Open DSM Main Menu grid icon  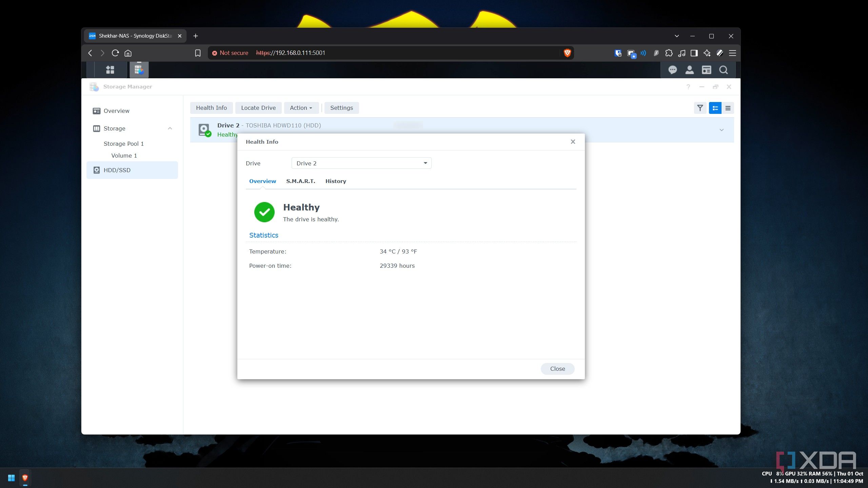110,70
